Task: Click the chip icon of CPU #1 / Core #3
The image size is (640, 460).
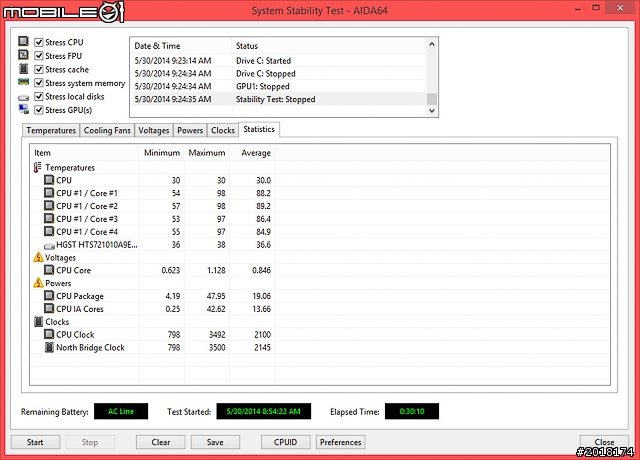Action: 49,218
